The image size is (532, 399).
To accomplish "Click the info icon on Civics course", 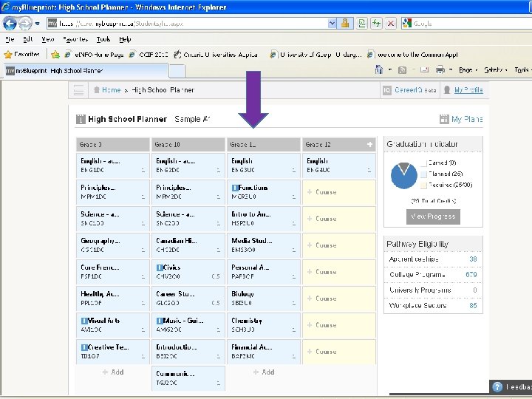I will (160, 267).
